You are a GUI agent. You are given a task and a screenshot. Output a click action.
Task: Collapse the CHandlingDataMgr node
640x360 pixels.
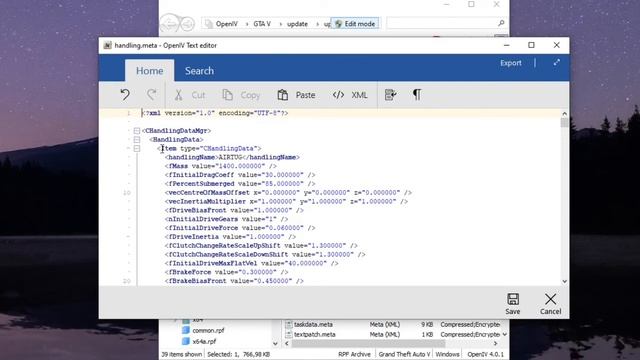click(137, 131)
